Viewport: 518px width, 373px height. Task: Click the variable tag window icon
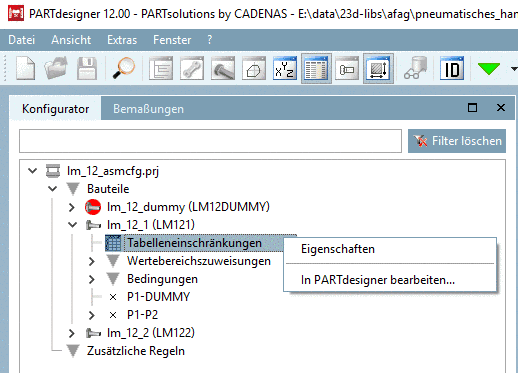click(x=347, y=68)
